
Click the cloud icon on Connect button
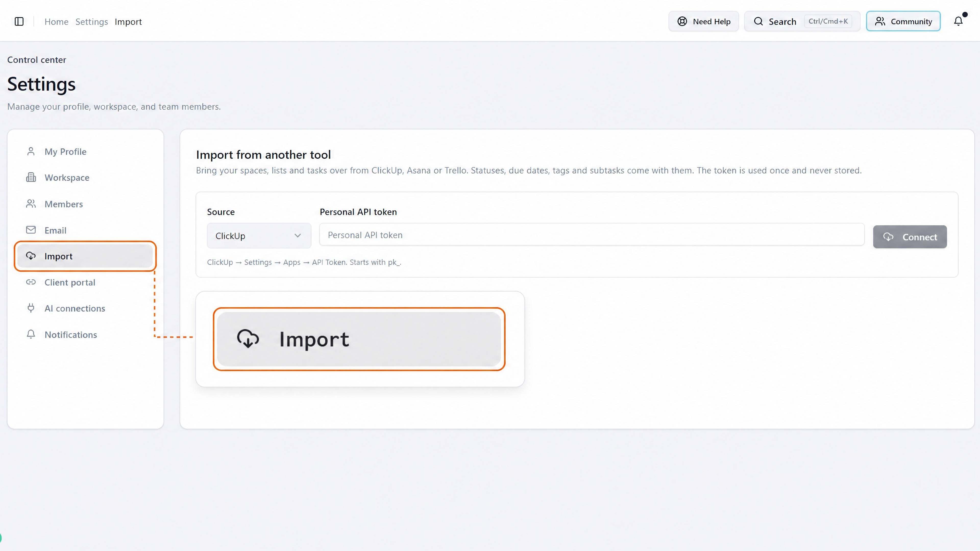888,237
